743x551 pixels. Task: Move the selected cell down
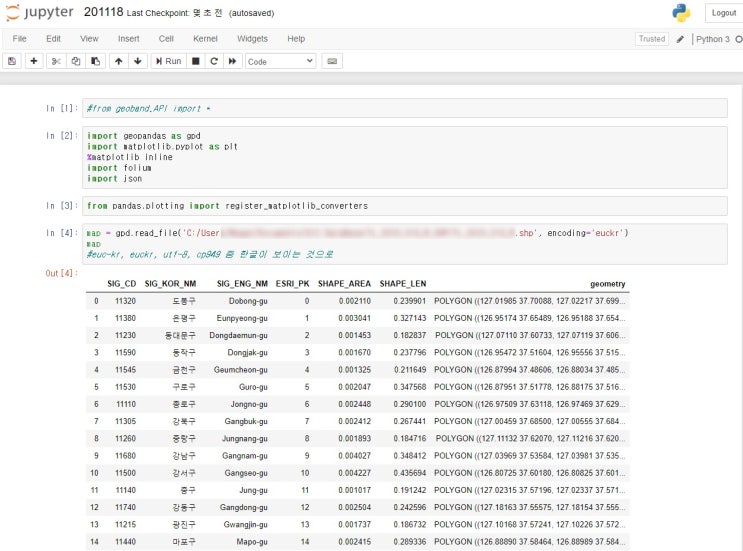pyautogui.click(x=138, y=61)
